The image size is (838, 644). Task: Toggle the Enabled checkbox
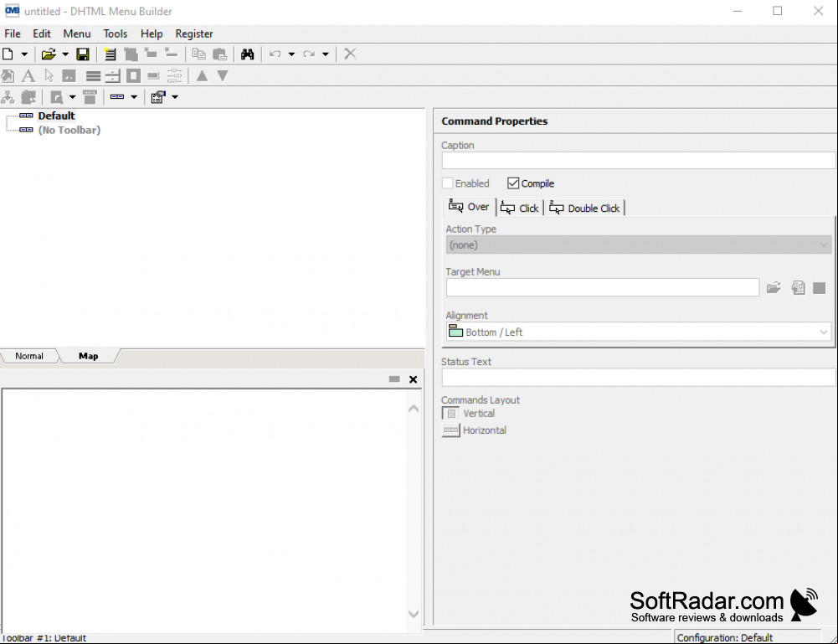point(448,183)
